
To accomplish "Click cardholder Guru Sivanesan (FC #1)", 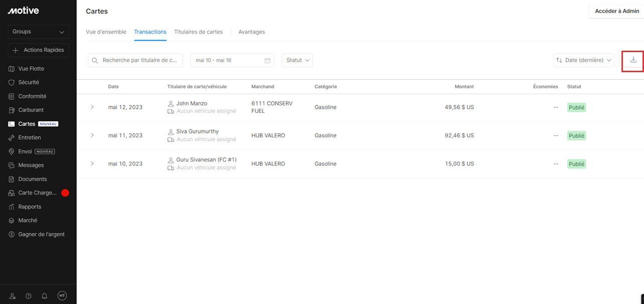I will 206,160.
